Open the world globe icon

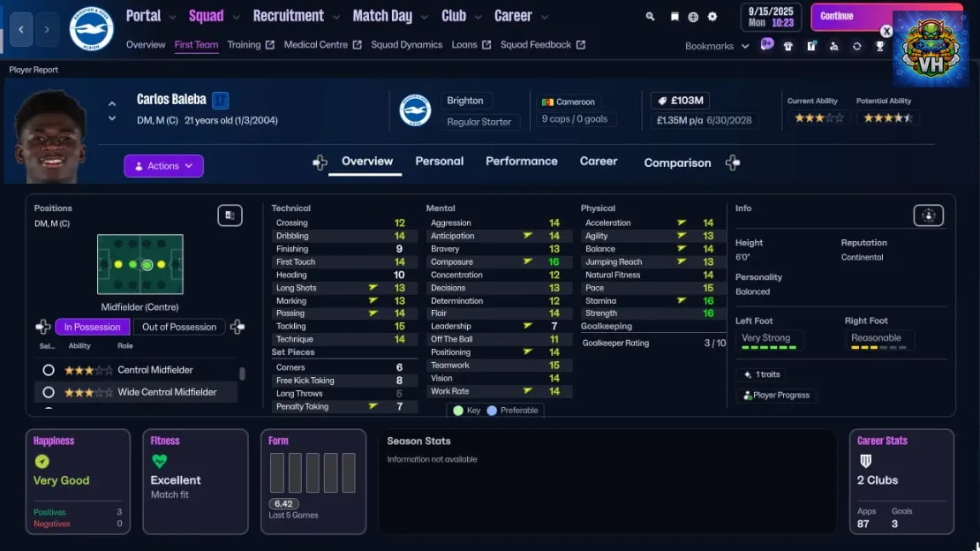point(693,17)
